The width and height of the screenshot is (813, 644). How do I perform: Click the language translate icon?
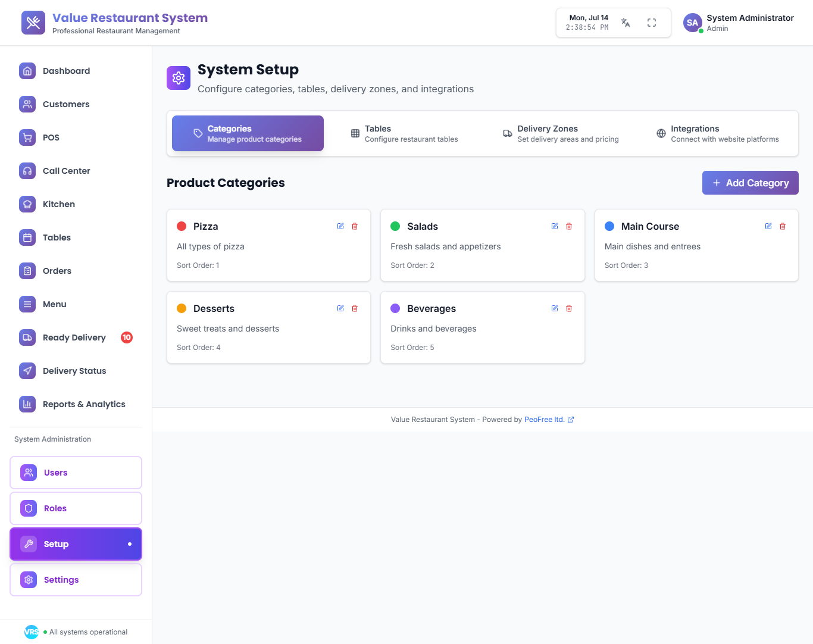click(626, 23)
